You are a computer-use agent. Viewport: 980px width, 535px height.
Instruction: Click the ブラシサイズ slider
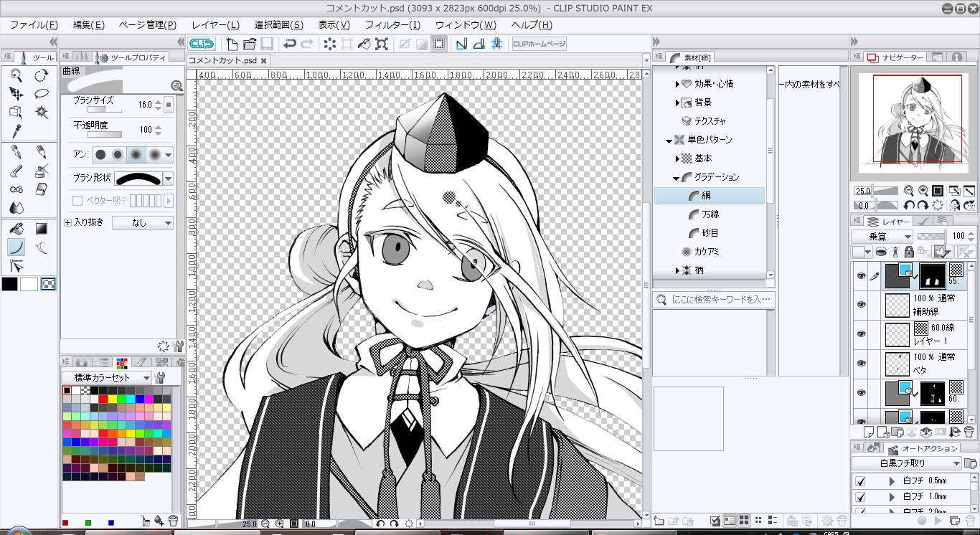point(104,110)
